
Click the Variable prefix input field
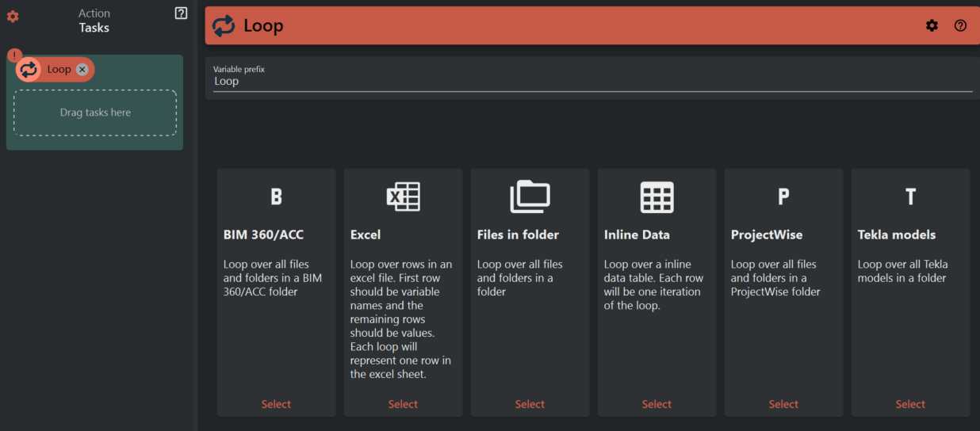click(591, 81)
